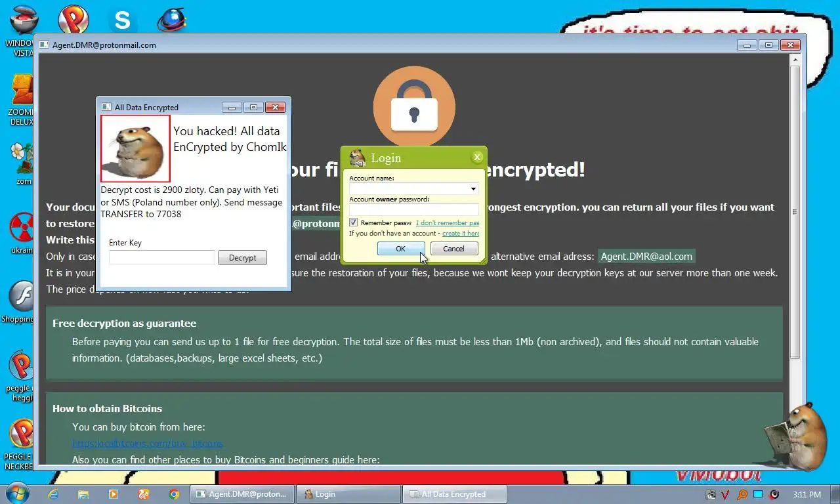840x504 pixels.
Task: Click the orange magnifier tray icon
Action: pos(742,495)
